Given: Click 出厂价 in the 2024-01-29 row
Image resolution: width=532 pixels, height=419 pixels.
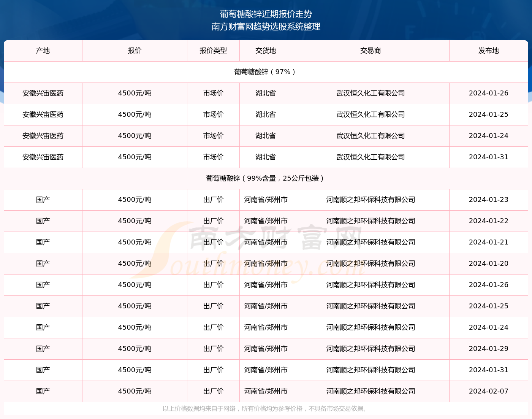Looking at the screenshot, I should (213, 349).
